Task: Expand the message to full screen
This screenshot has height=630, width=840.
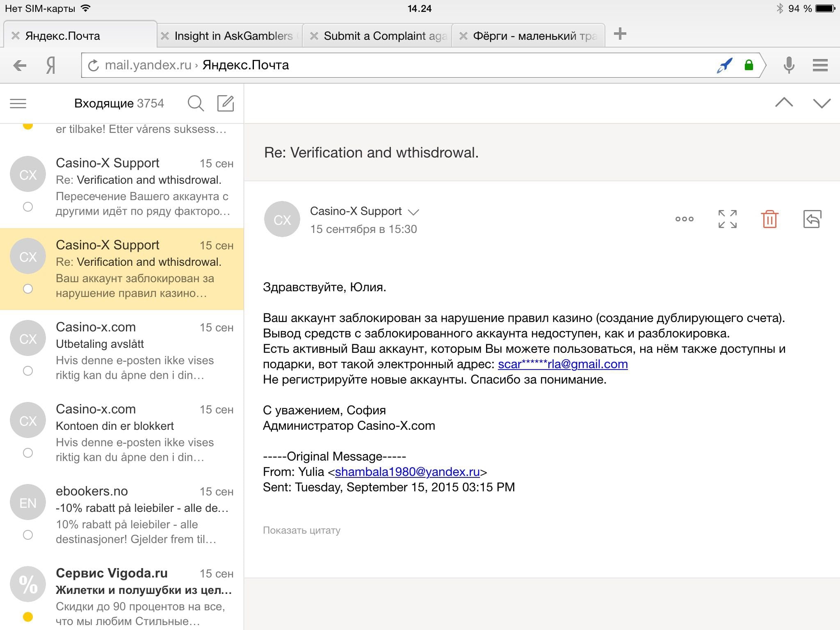Action: click(x=728, y=219)
